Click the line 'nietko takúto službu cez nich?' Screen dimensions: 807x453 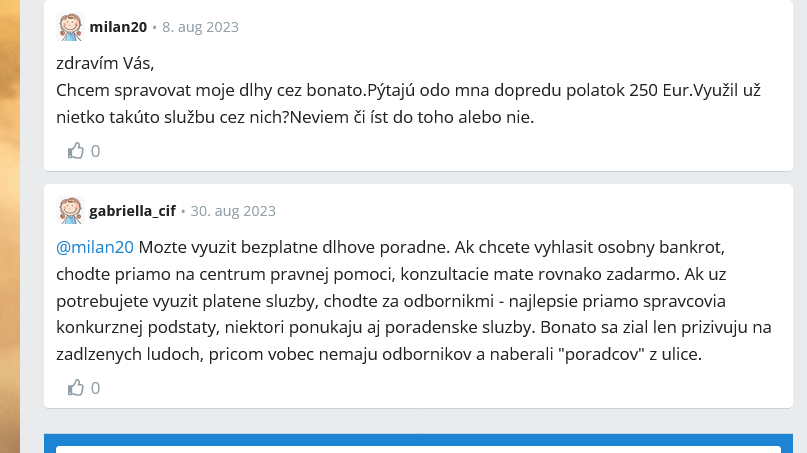click(173, 117)
